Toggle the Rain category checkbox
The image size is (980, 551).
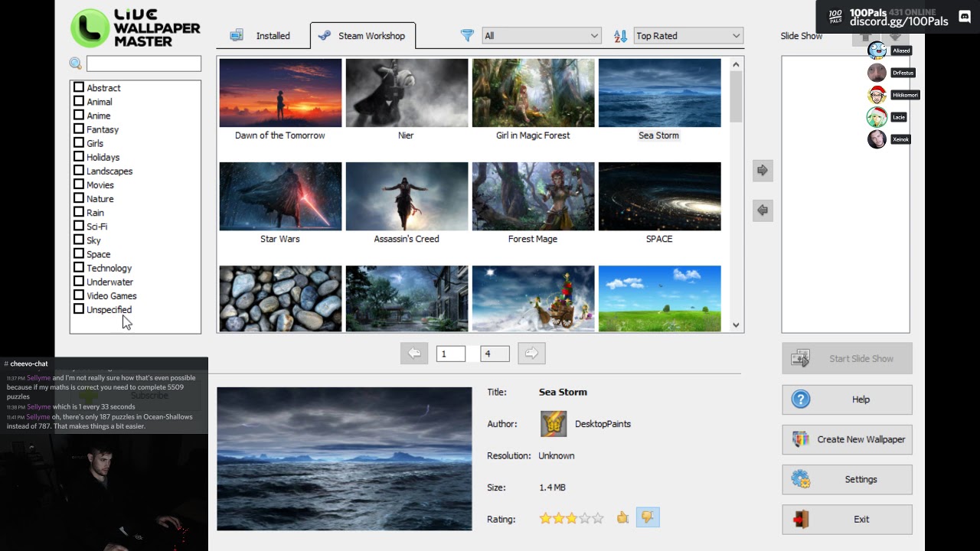79,212
